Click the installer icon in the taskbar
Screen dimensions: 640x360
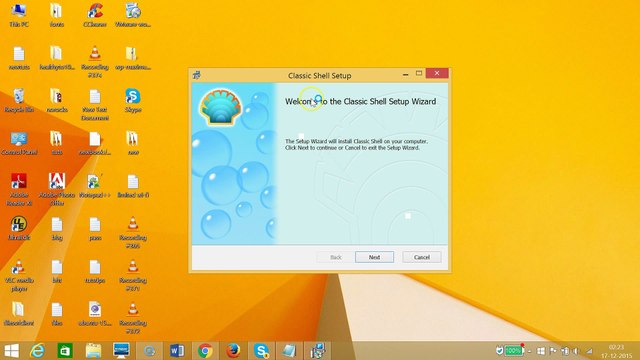coord(317,351)
